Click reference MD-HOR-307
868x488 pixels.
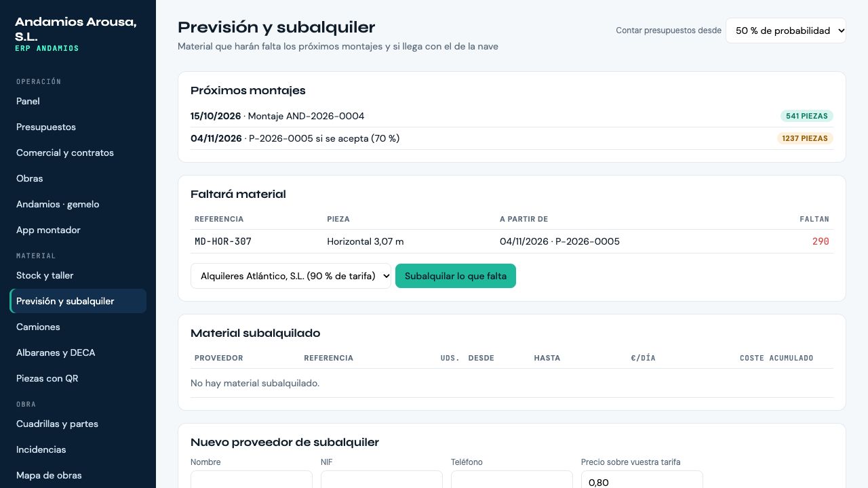tap(223, 241)
